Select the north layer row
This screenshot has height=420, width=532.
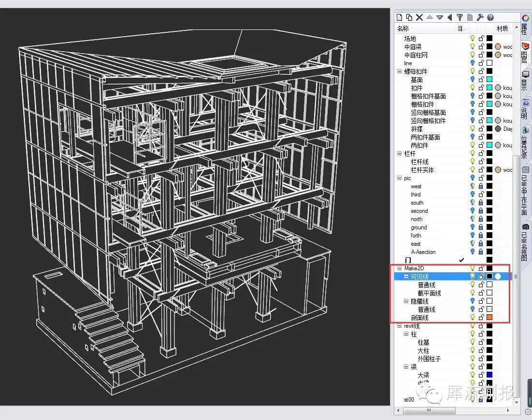tap(453, 219)
